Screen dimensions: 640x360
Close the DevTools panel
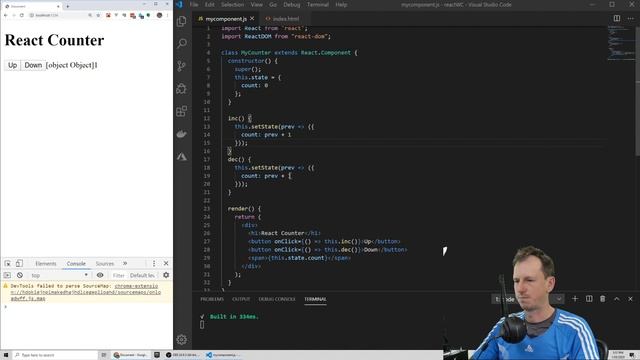(x=166, y=263)
